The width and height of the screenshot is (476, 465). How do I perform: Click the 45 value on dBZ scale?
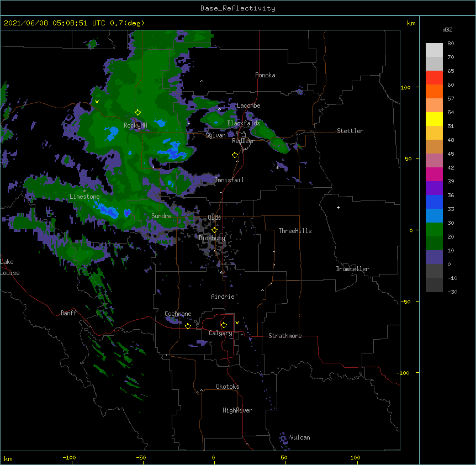[x=451, y=154]
